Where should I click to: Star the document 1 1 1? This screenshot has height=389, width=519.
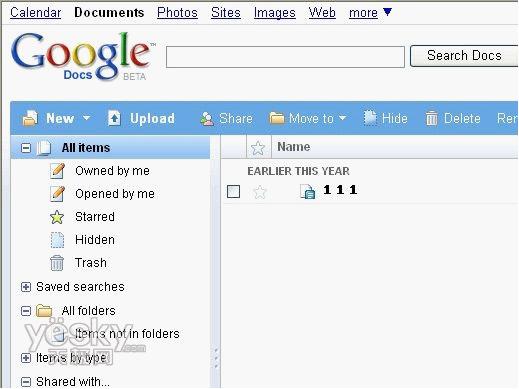[260, 192]
